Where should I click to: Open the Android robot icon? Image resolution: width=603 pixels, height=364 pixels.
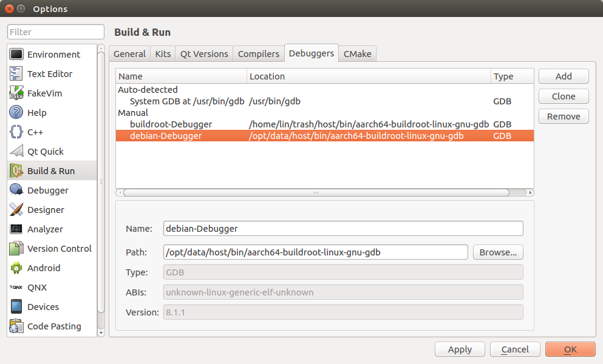coord(16,268)
